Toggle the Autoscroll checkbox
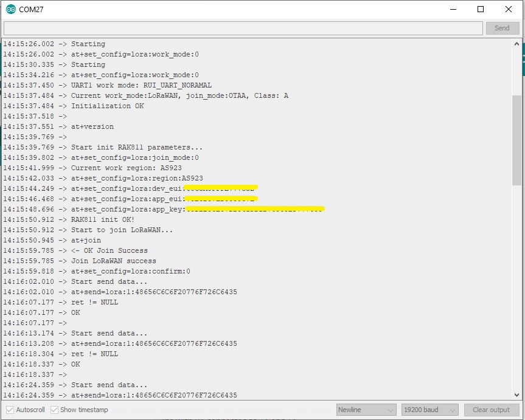The width and height of the screenshot is (525, 420). (x=10, y=410)
